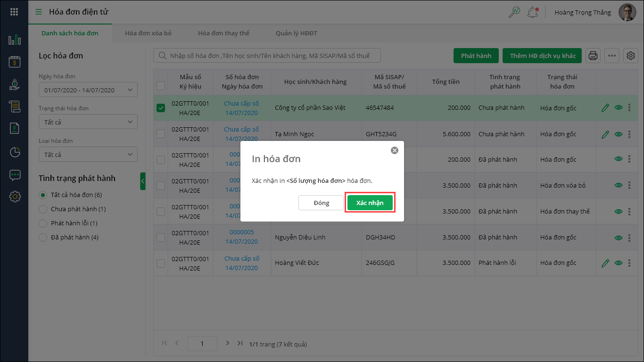Open the app launcher grid icon
Screen dimensions: 644x362
(x=14, y=12)
